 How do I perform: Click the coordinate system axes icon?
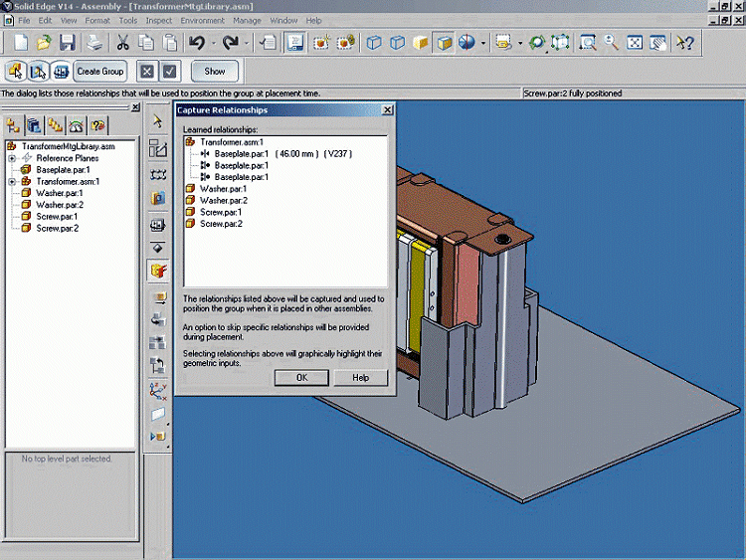point(158,391)
